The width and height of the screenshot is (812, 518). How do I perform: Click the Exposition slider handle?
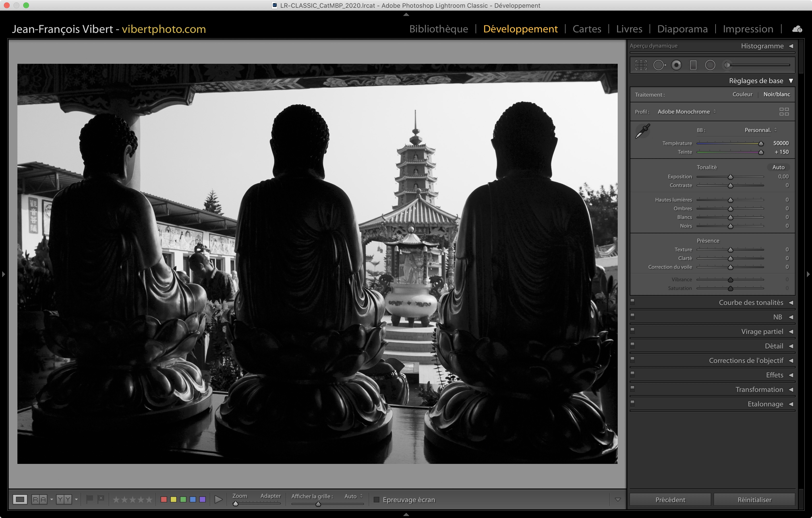730,177
